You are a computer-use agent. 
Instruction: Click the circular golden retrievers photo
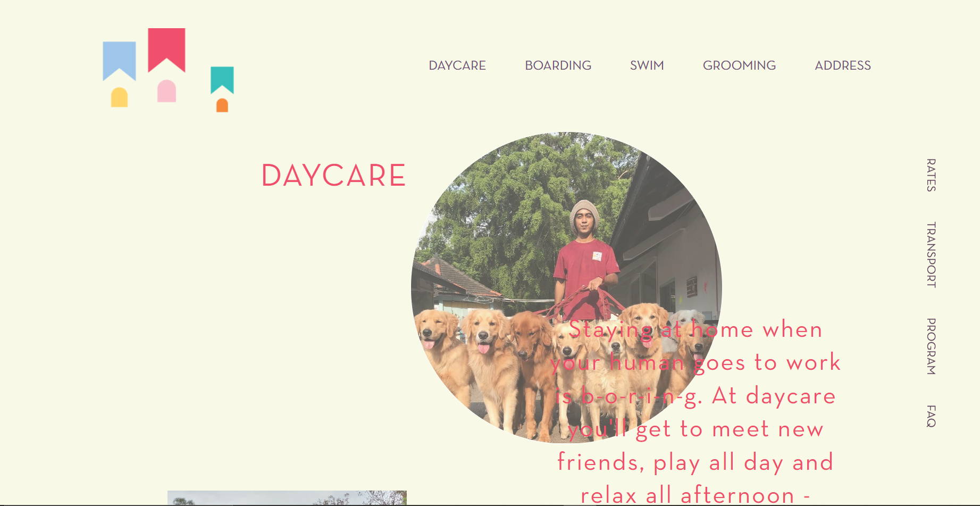pyautogui.click(x=566, y=287)
